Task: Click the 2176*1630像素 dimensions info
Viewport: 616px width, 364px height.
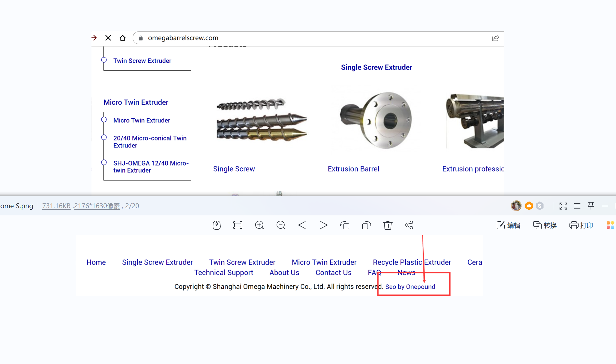Action: click(x=97, y=206)
